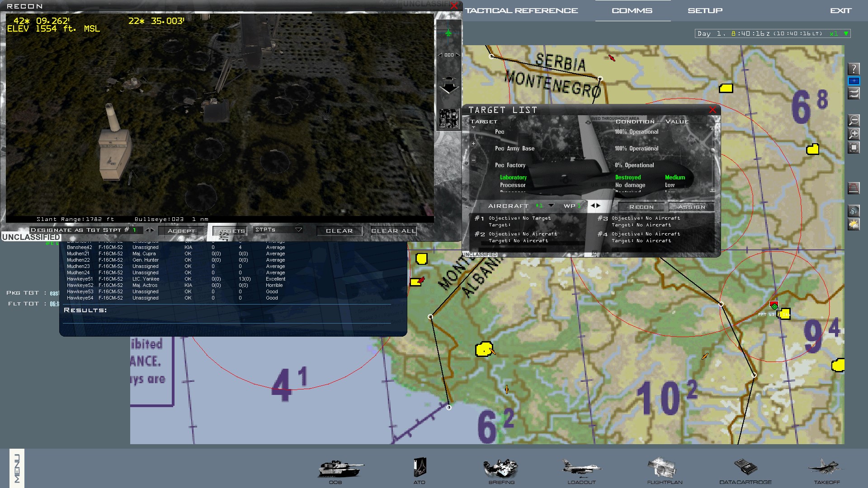Select the Laboratory target feature
The height and width of the screenshot is (488, 868).
point(513,178)
